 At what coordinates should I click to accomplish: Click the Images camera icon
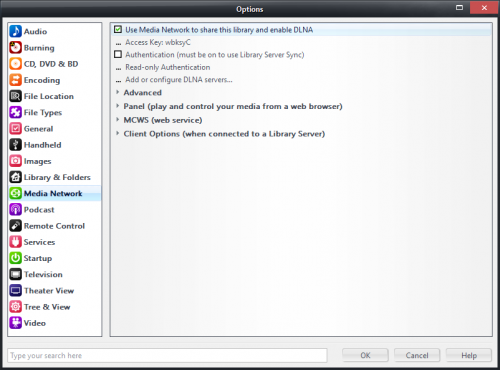pos(16,161)
